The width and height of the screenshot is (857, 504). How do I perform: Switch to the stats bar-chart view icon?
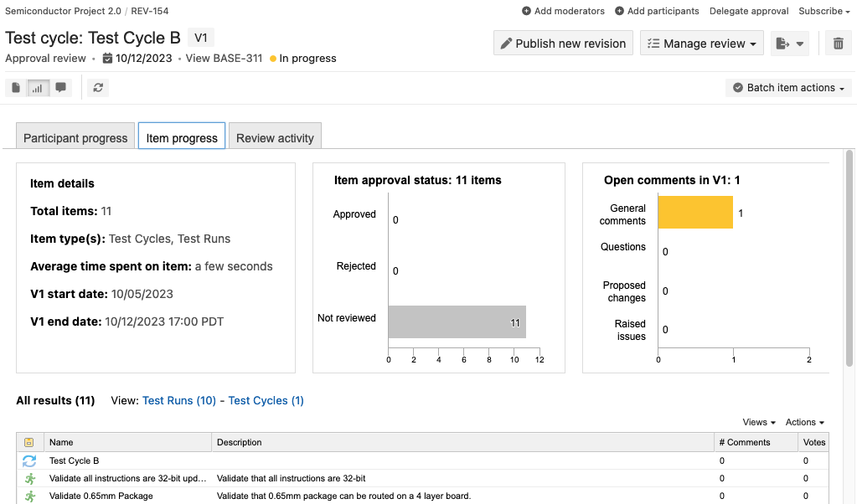[x=38, y=87]
